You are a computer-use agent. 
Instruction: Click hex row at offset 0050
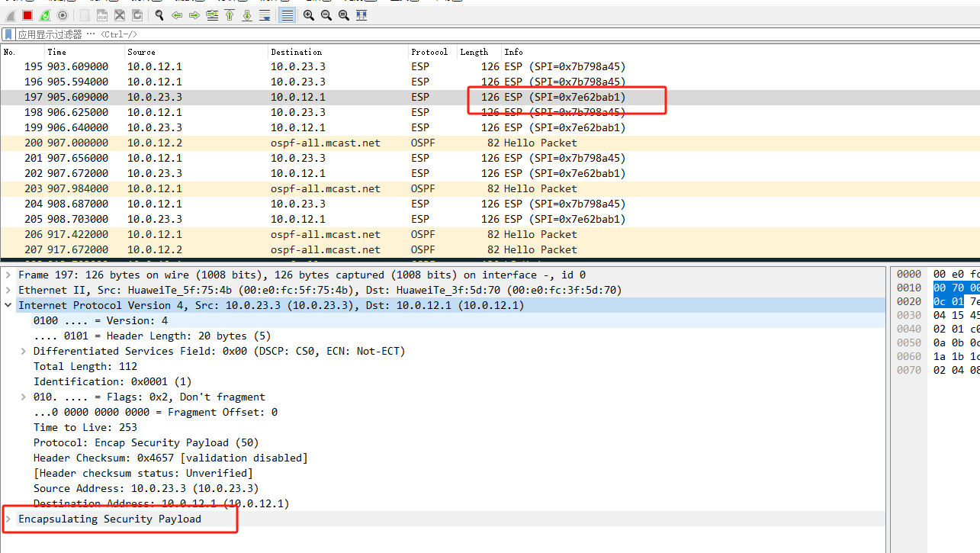tap(937, 342)
